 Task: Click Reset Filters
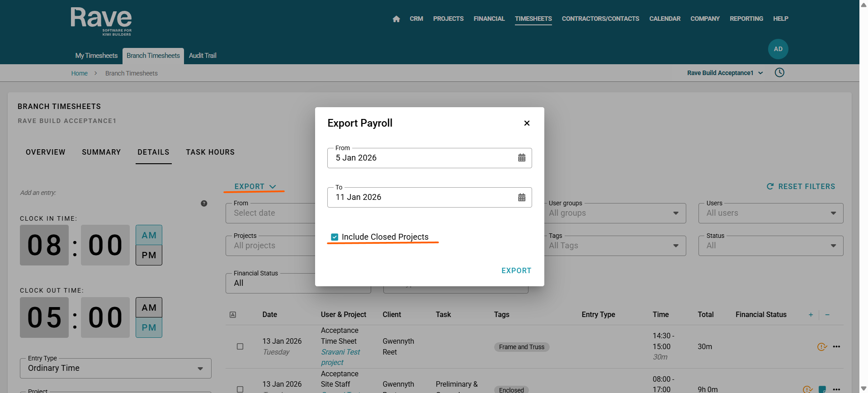[x=801, y=186]
